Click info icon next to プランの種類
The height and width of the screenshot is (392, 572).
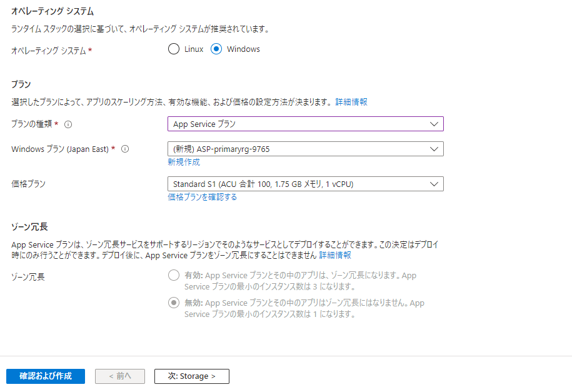point(68,124)
